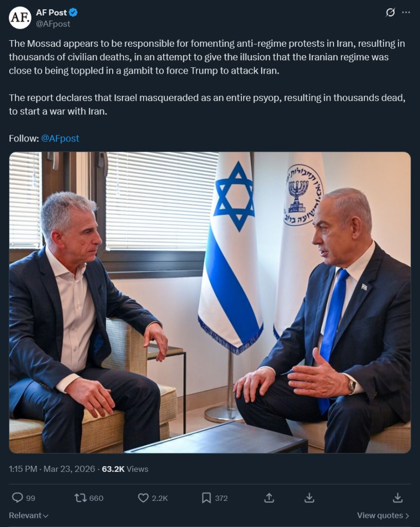Click the first download icon
Image resolution: width=420 pixels, height=527 pixels.
tap(309, 498)
